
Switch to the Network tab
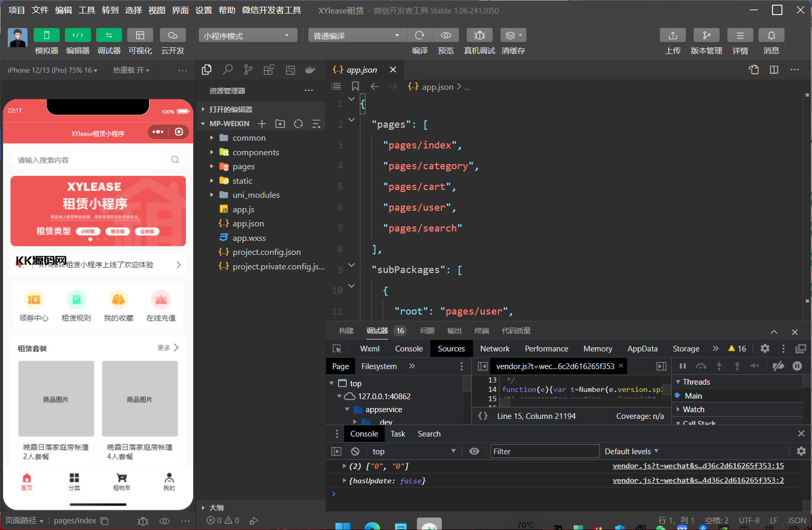click(x=495, y=349)
